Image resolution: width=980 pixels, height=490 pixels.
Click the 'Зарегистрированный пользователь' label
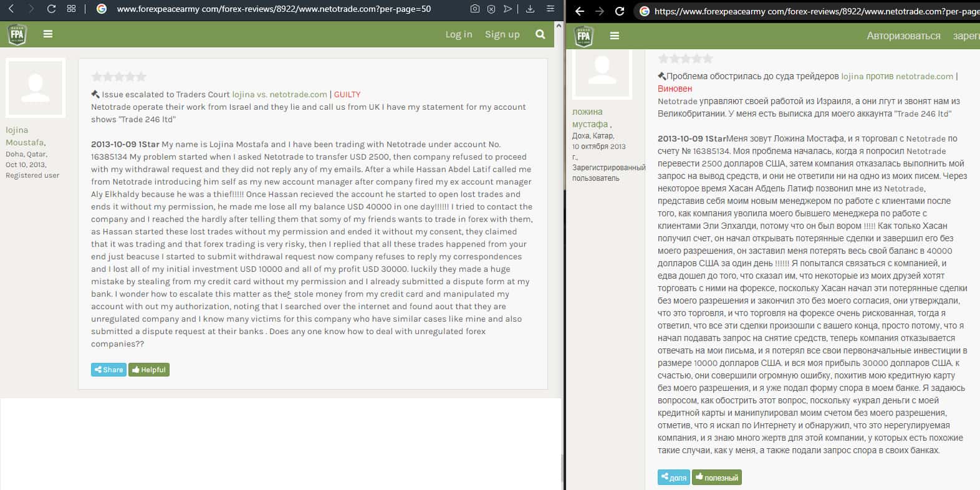click(608, 173)
